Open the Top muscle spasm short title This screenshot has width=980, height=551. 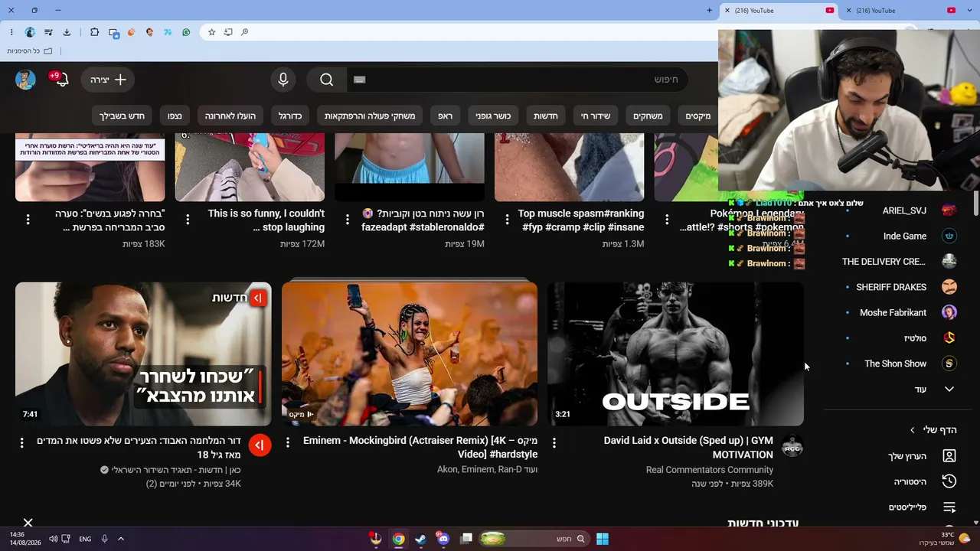click(581, 220)
